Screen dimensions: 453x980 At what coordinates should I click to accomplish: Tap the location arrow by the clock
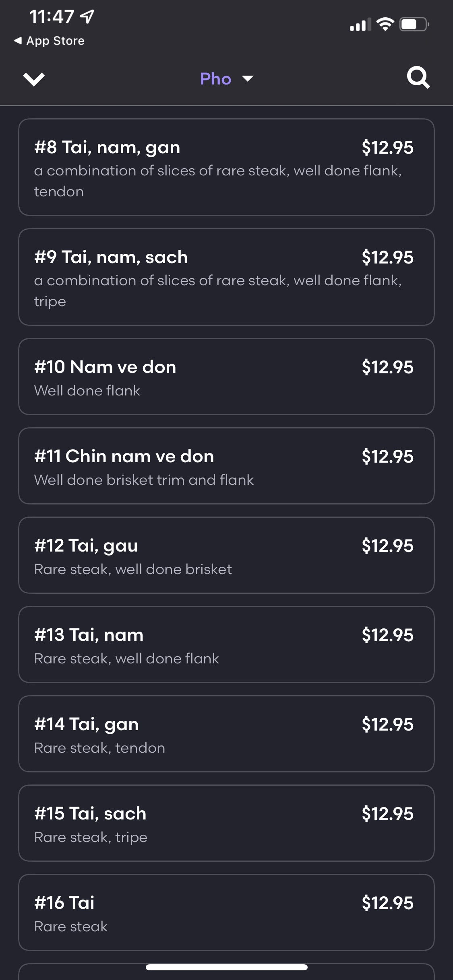[87, 16]
